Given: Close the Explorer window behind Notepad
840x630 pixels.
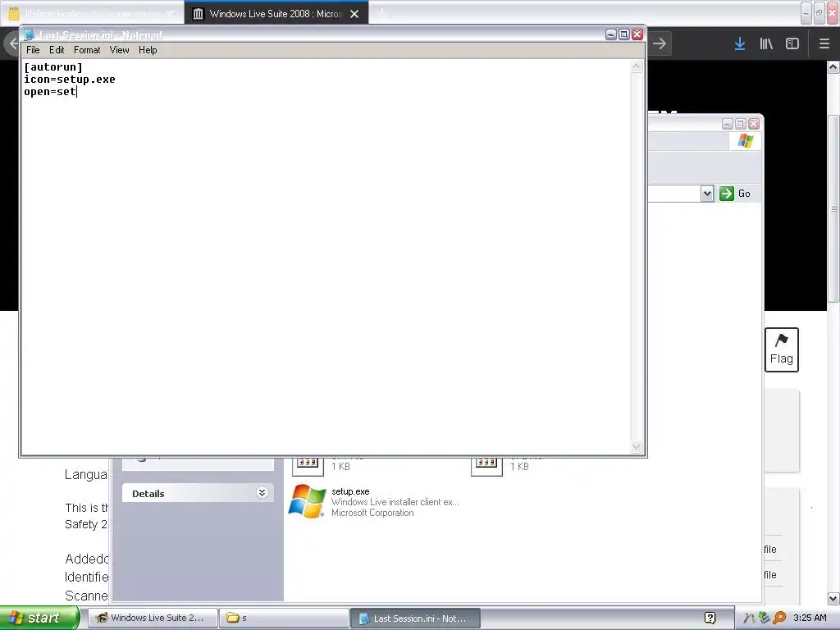Looking at the screenshot, I should 754,124.
